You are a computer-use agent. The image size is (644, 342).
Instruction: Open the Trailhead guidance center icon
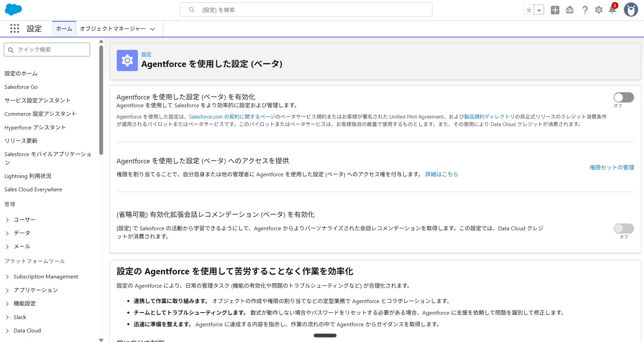[570, 10]
